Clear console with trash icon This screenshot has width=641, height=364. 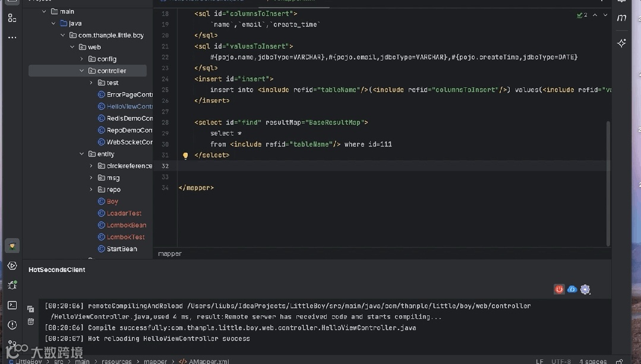click(31, 322)
